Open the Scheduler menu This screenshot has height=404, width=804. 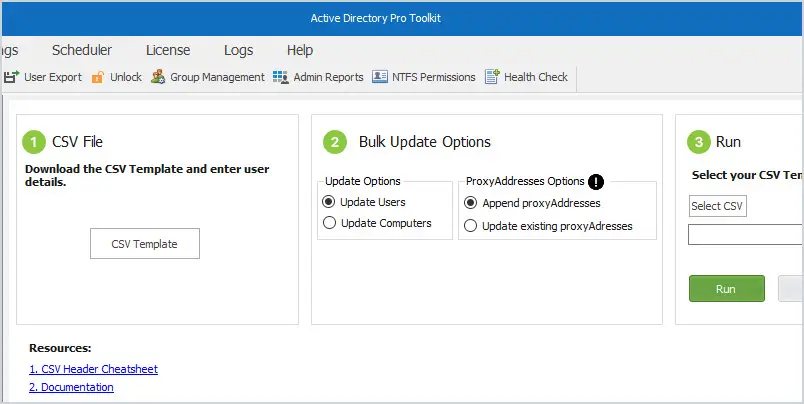[x=82, y=50]
